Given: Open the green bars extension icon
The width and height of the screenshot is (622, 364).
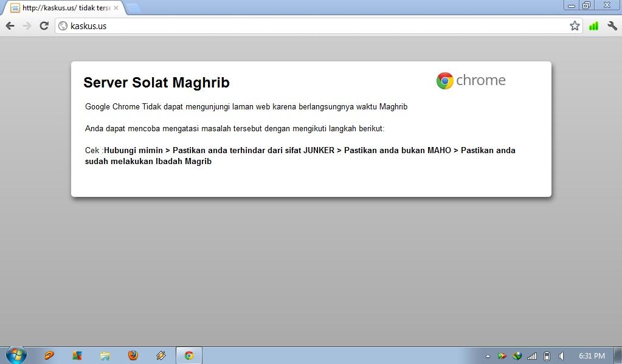Looking at the screenshot, I should 593,26.
